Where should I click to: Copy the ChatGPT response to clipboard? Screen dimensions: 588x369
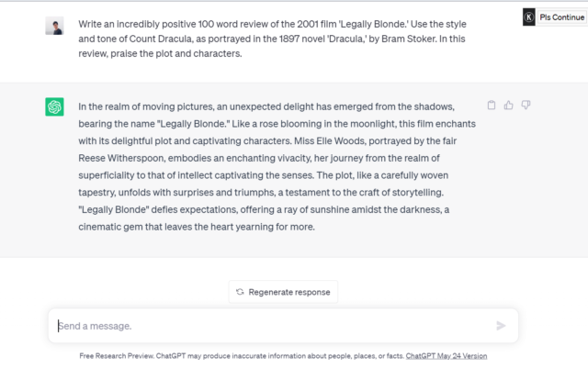tap(492, 106)
